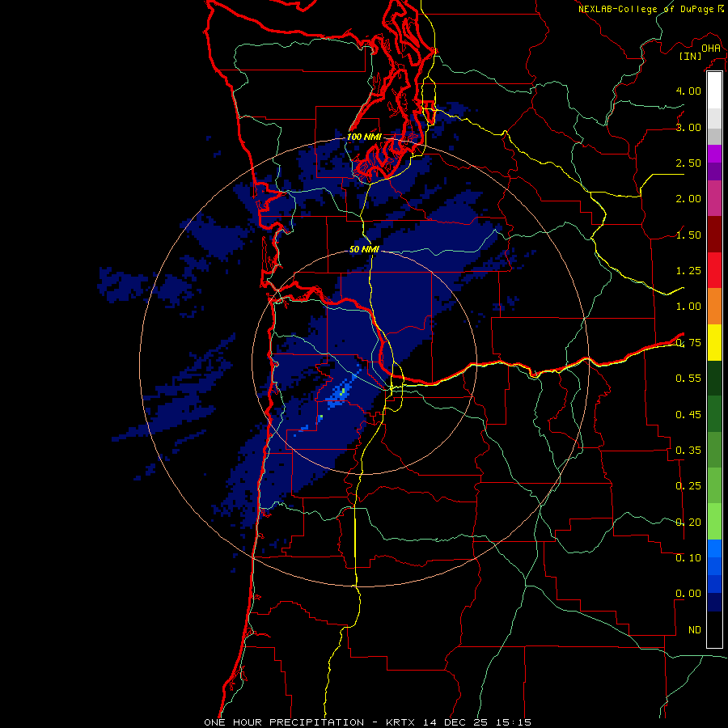
Task: Click the "1.00" legend value
Action: click(x=688, y=307)
